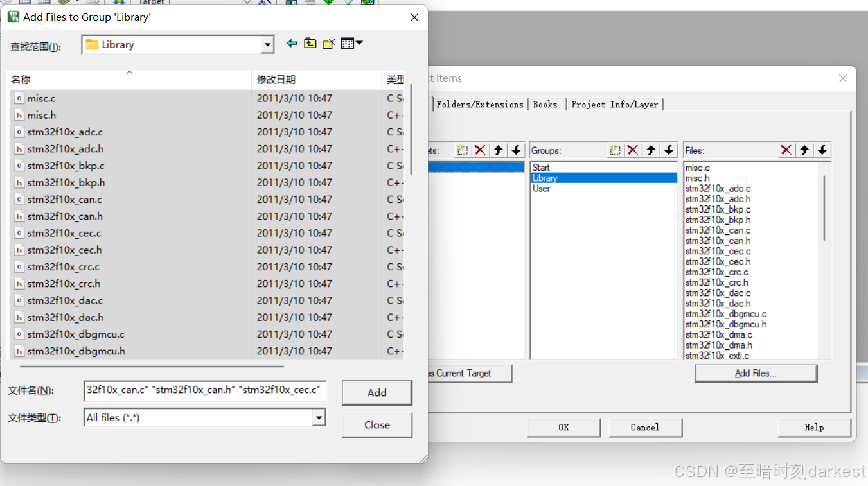Click Move Up icon in Groups panel

(651, 150)
